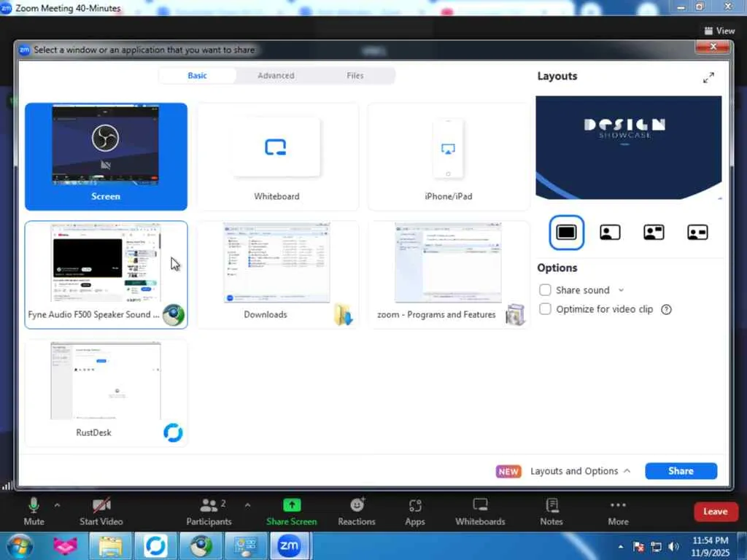The height and width of the screenshot is (560, 747).
Task: Select the rightmost layout icon
Action: point(697,233)
